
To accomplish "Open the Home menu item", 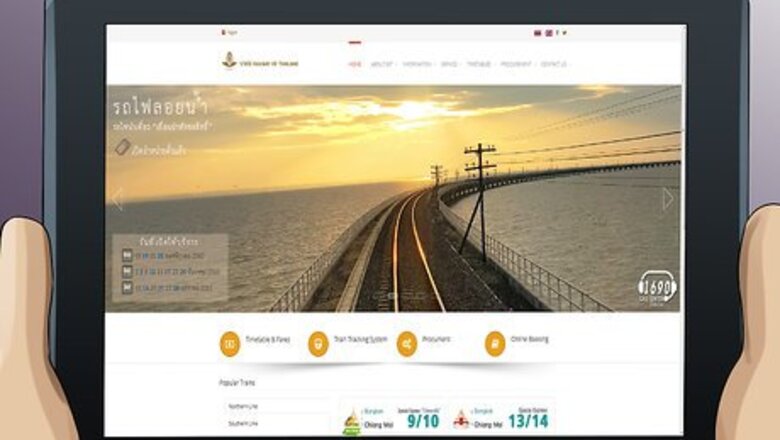I will click(355, 63).
